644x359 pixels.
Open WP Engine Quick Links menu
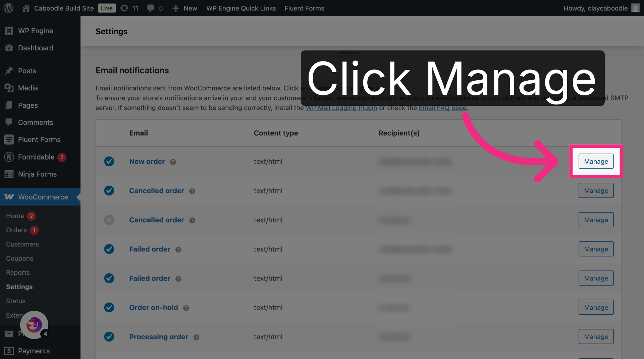coord(241,8)
